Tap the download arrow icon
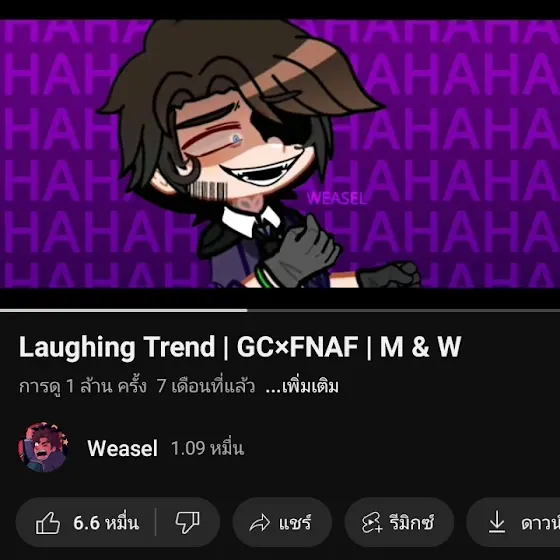The image size is (560, 560). point(497,522)
